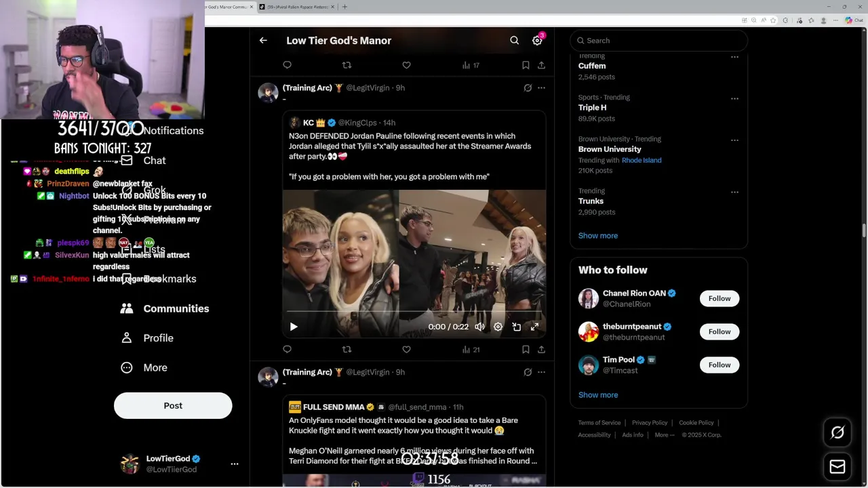Viewport: 868px width, 488px height.
Task: Follow Tim Pool
Action: pos(719,365)
